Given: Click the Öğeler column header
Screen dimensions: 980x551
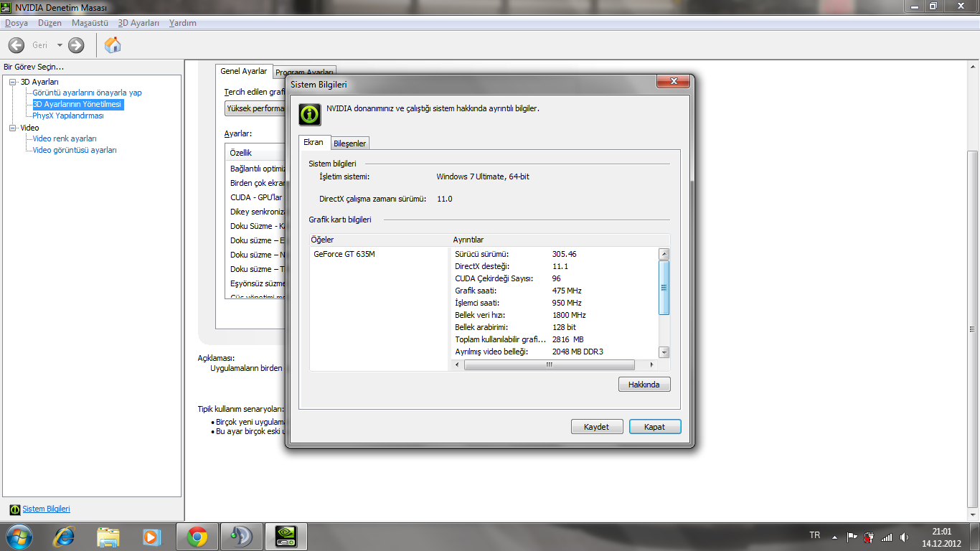Looking at the screenshot, I should (x=380, y=240).
